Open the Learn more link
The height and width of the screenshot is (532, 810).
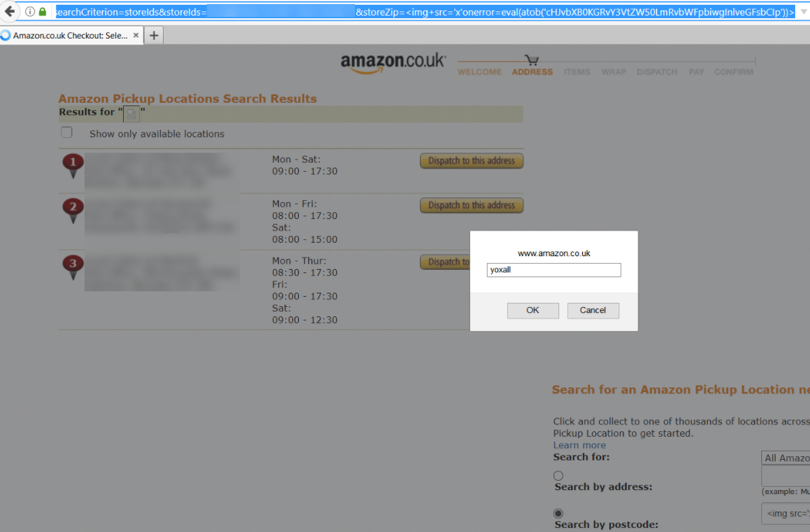click(x=579, y=445)
